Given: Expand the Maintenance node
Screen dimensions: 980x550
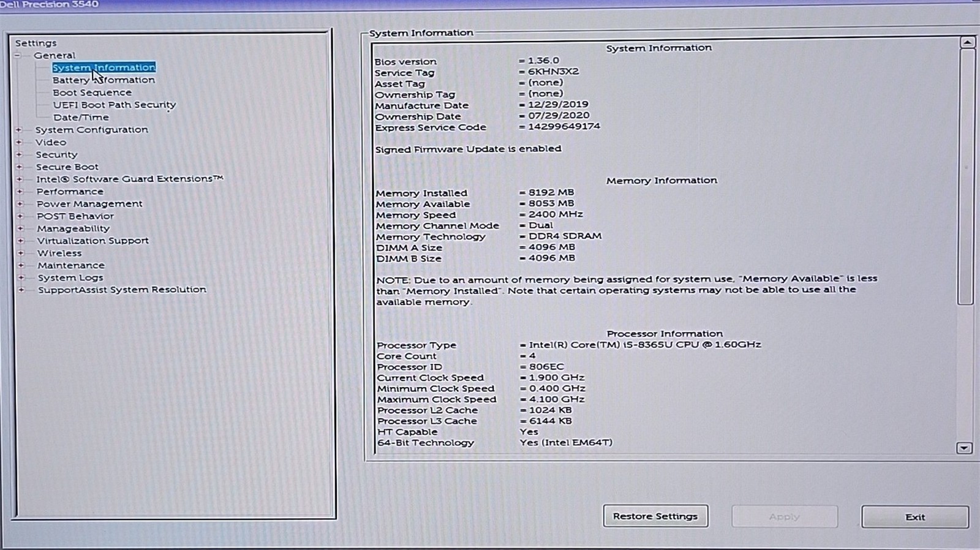Looking at the screenshot, I should tap(21, 265).
